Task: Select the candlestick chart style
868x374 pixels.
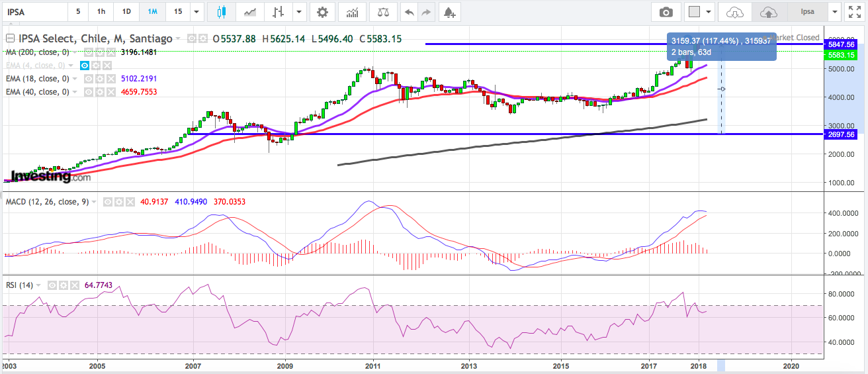Action: 221,12
